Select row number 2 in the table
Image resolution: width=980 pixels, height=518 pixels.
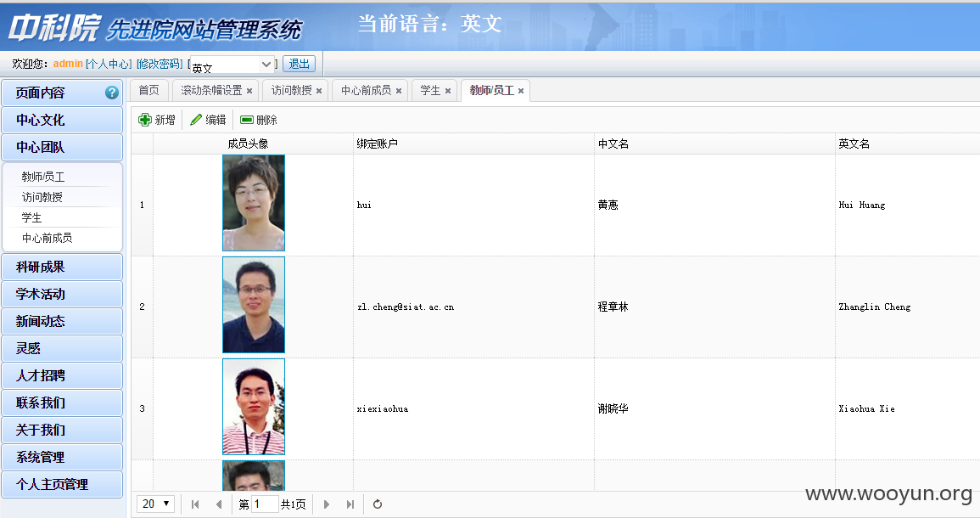click(x=142, y=307)
